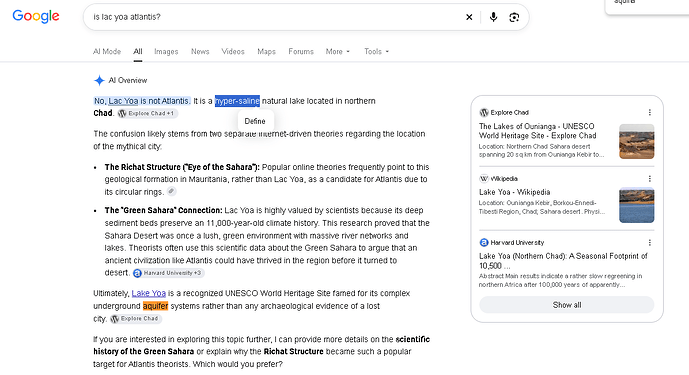Screen dimensions: 689x375
Task: Open 'Lake Yoa - Wikipedia' result title
Action: click(515, 192)
